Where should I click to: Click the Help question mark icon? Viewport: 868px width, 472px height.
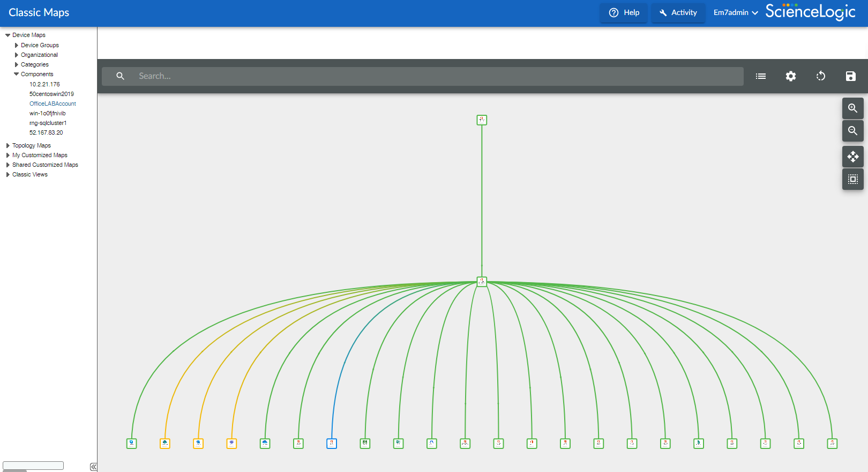click(614, 12)
